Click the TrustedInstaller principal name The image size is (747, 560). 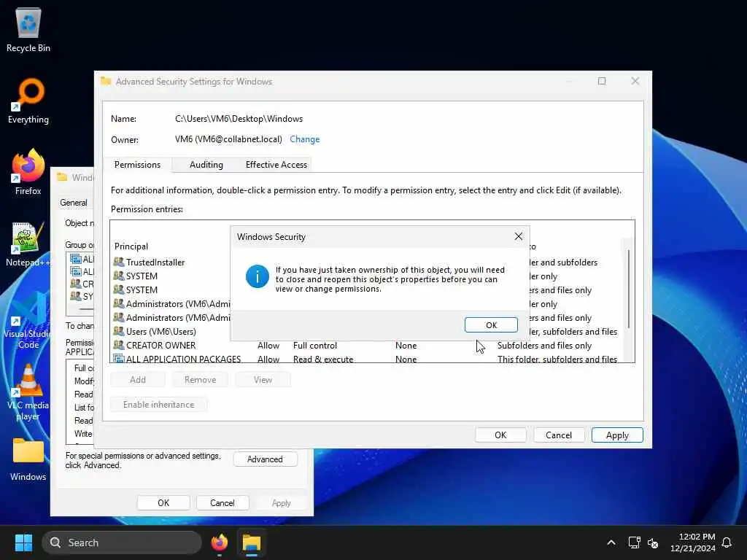pyautogui.click(x=155, y=262)
